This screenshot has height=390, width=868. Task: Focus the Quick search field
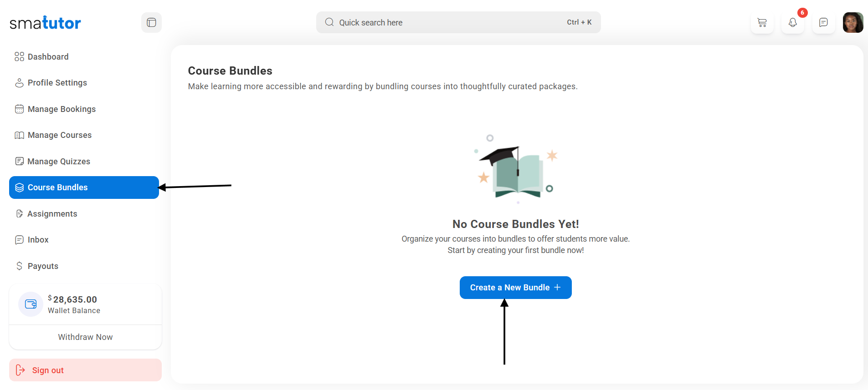(447, 22)
